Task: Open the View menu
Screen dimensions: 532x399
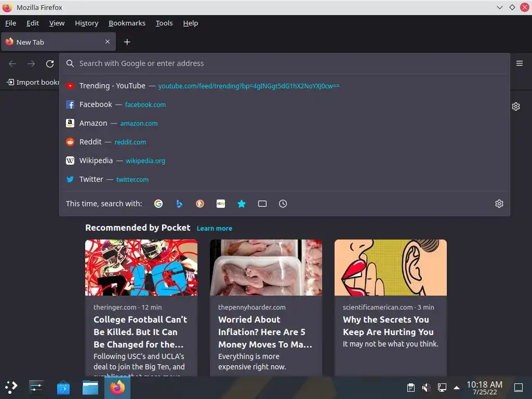Action: pyautogui.click(x=57, y=23)
